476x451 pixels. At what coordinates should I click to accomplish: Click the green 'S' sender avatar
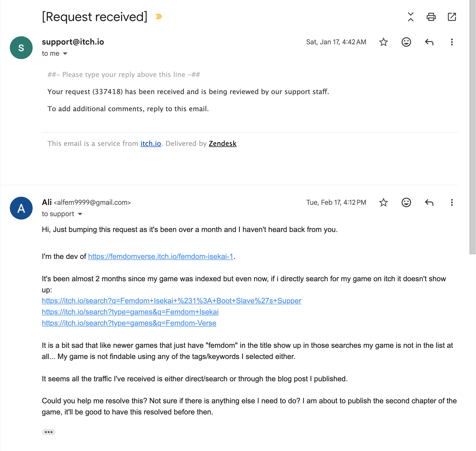pyautogui.click(x=21, y=48)
